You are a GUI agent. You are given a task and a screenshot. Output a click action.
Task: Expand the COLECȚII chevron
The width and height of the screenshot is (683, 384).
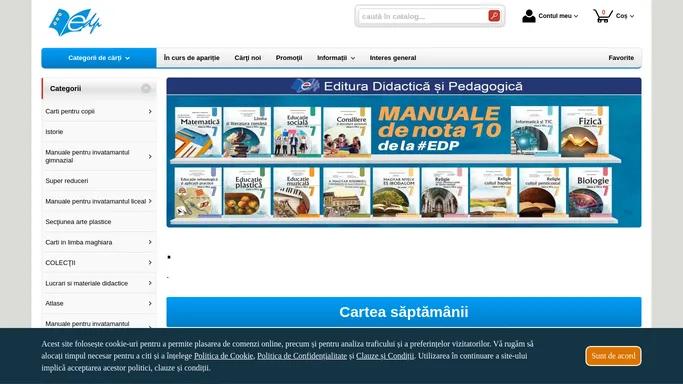click(x=150, y=263)
